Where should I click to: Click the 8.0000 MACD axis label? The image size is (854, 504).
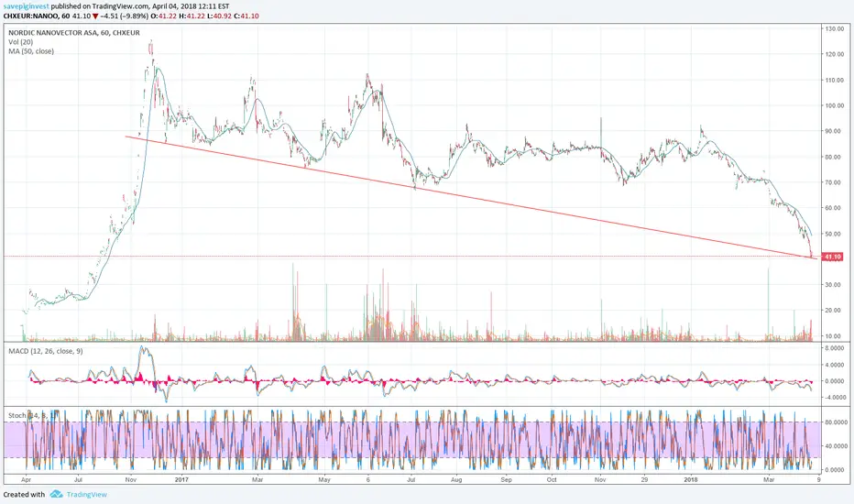pyautogui.click(x=835, y=347)
